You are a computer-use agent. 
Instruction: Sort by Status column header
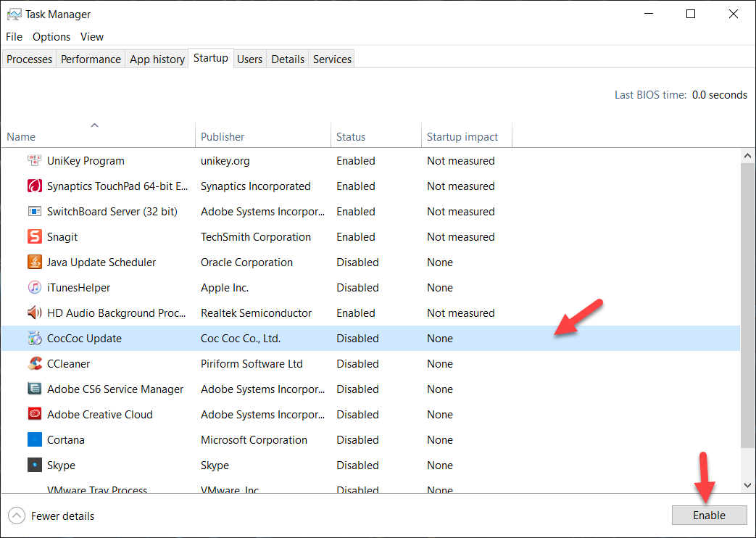351,137
